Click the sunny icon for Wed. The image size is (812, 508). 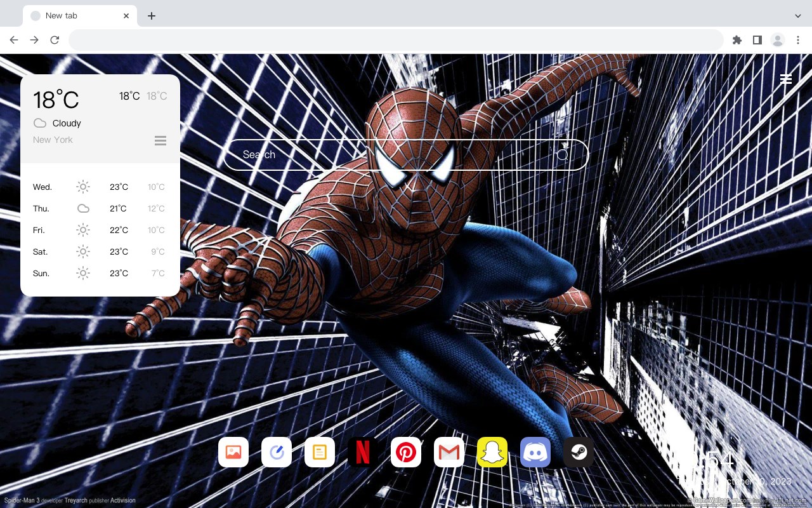point(83,187)
